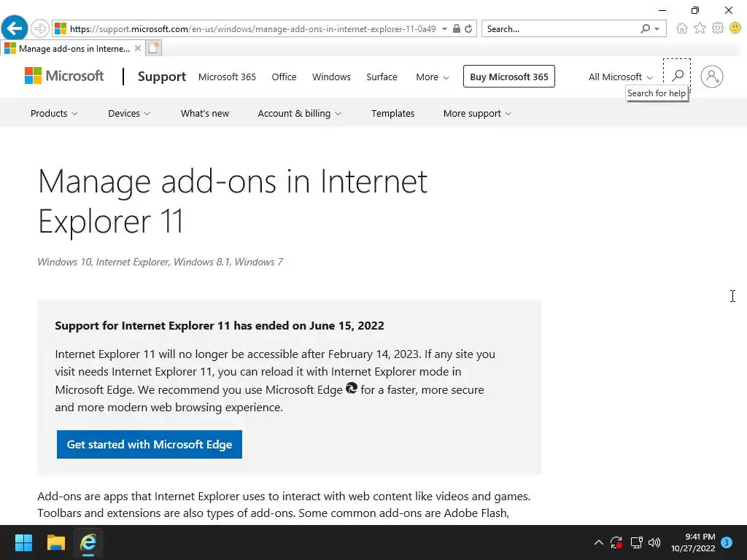Open Templates menu item
This screenshot has height=560, width=747.
click(393, 113)
